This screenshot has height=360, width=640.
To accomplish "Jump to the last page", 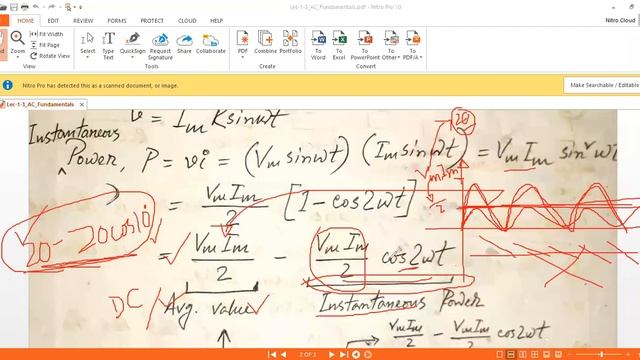I will pyautogui.click(x=343, y=354).
